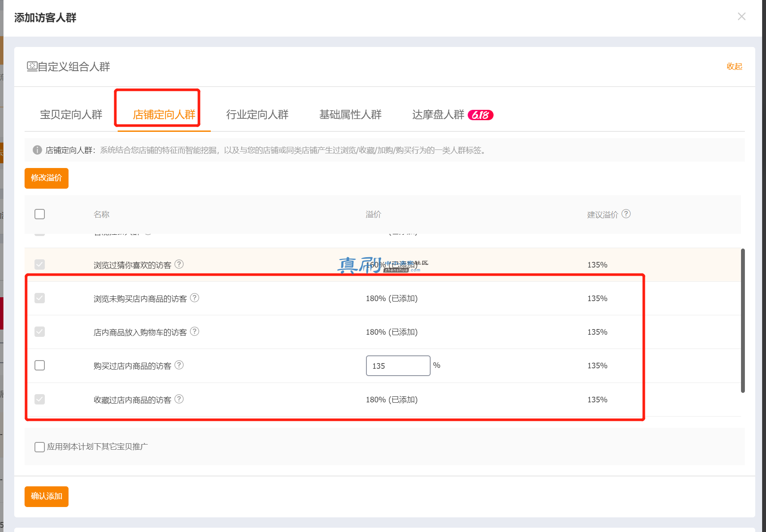This screenshot has height=532, width=766.
Task: Close the 添加访客人群 dialog
Action: pyautogui.click(x=741, y=16)
